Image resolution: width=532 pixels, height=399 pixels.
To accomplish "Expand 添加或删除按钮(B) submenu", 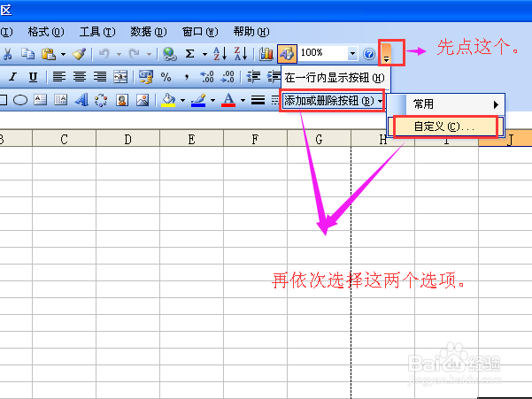I will tap(333, 100).
